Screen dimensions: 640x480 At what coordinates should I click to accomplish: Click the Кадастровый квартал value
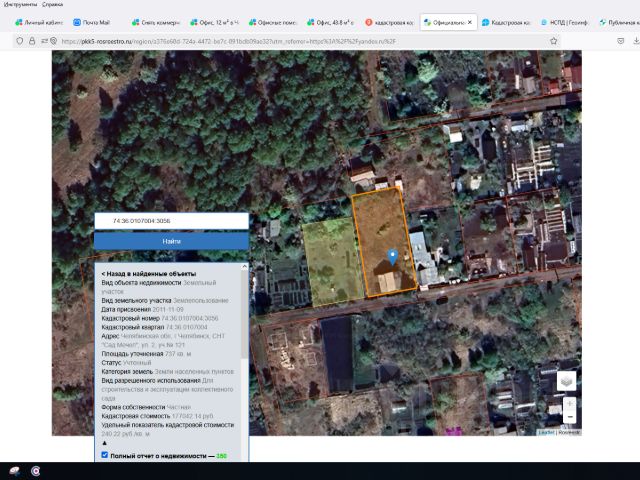pyautogui.click(x=187, y=327)
